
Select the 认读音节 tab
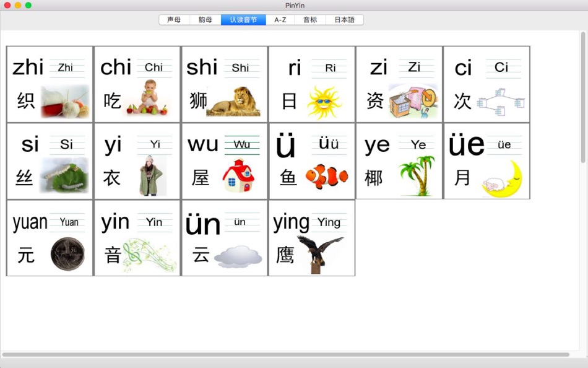(x=243, y=20)
